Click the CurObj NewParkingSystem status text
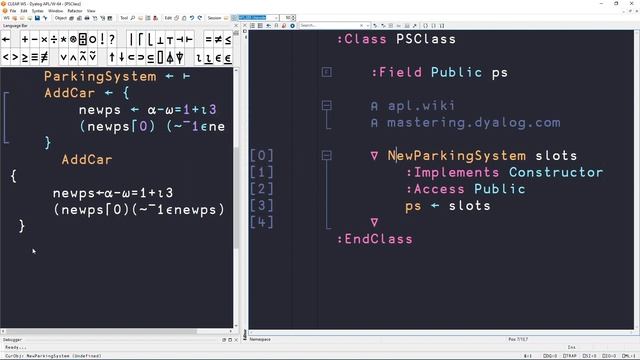This screenshot has width=640, height=360. click(53, 356)
